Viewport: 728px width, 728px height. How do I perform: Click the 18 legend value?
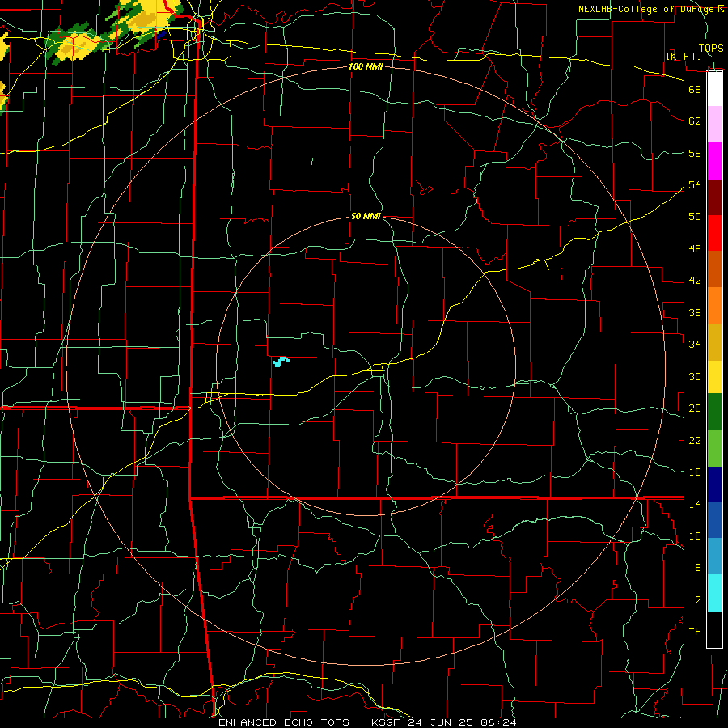[695, 472]
